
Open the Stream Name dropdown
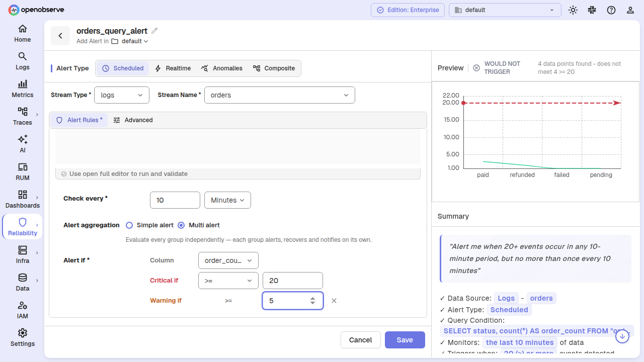click(280, 95)
